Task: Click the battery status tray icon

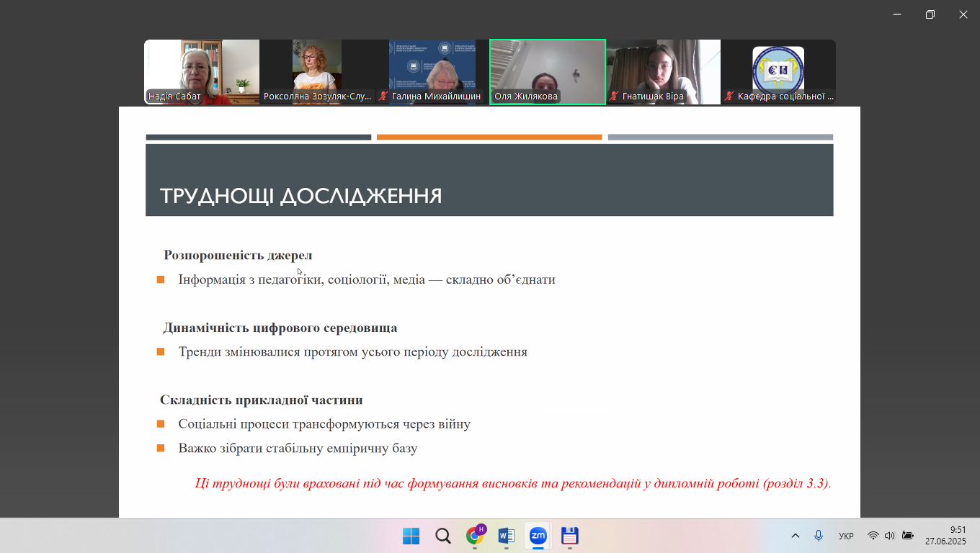Action: tap(907, 536)
